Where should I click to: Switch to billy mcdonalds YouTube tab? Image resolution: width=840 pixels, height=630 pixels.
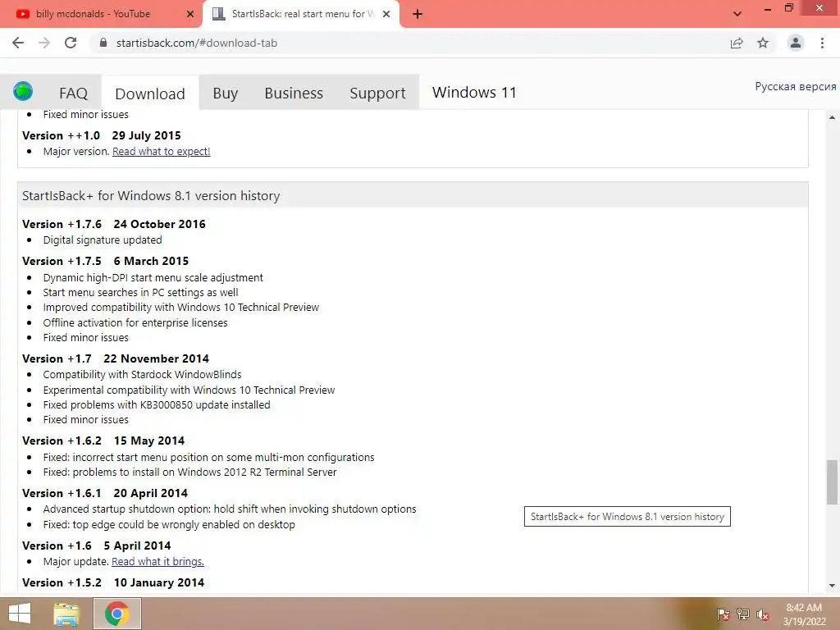point(101,14)
